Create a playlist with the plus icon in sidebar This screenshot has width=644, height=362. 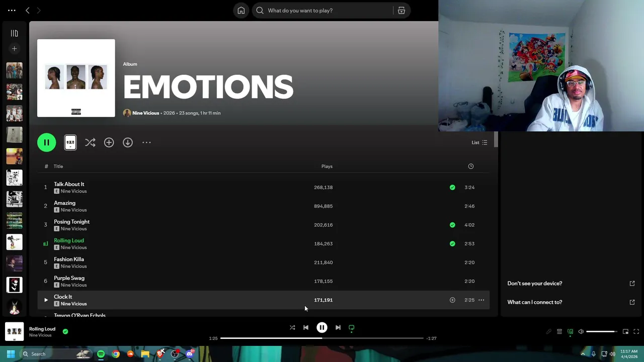(14, 49)
